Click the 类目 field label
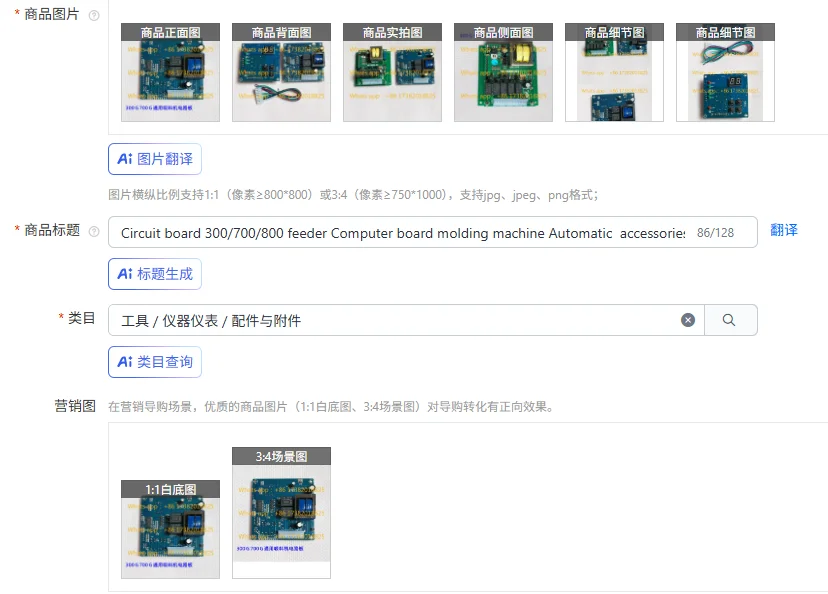The height and width of the screenshot is (594, 828). pyautogui.click(x=81, y=318)
